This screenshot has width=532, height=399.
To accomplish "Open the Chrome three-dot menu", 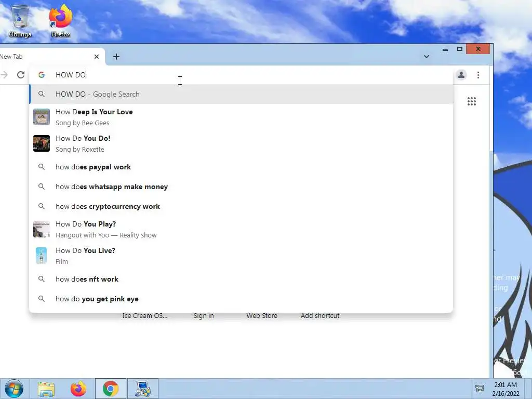I will 478,75.
